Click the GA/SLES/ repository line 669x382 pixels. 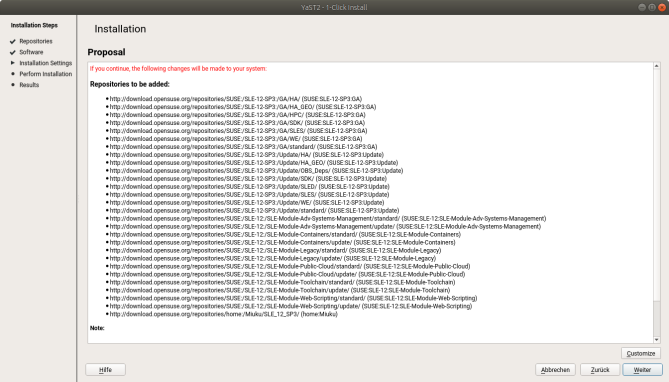(238, 131)
